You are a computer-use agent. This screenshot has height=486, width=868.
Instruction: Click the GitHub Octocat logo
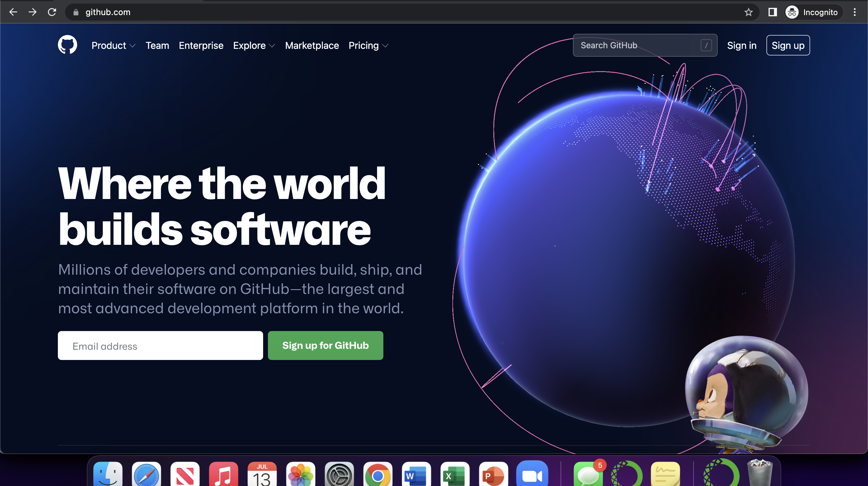click(x=68, y=45)
